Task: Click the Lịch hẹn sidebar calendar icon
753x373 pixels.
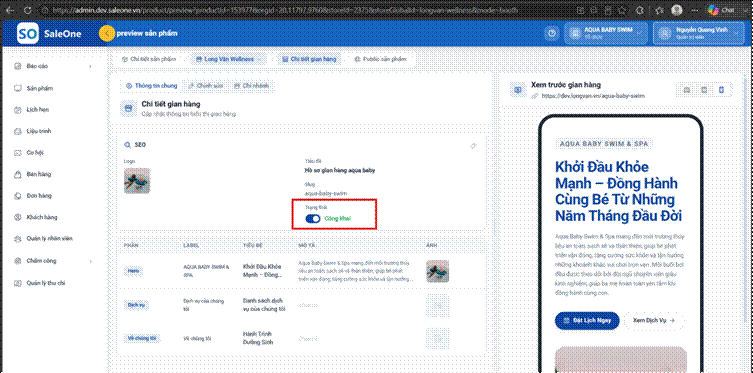Action: 18,109
